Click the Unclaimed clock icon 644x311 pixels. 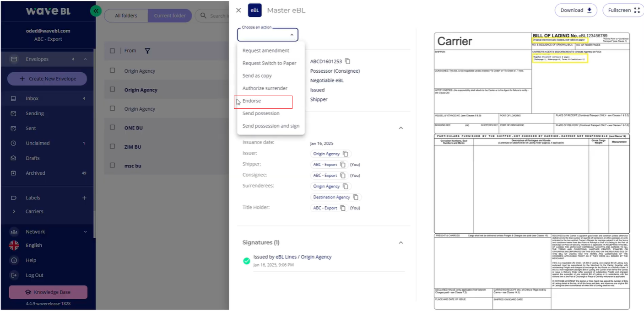[x=14, y=143]
